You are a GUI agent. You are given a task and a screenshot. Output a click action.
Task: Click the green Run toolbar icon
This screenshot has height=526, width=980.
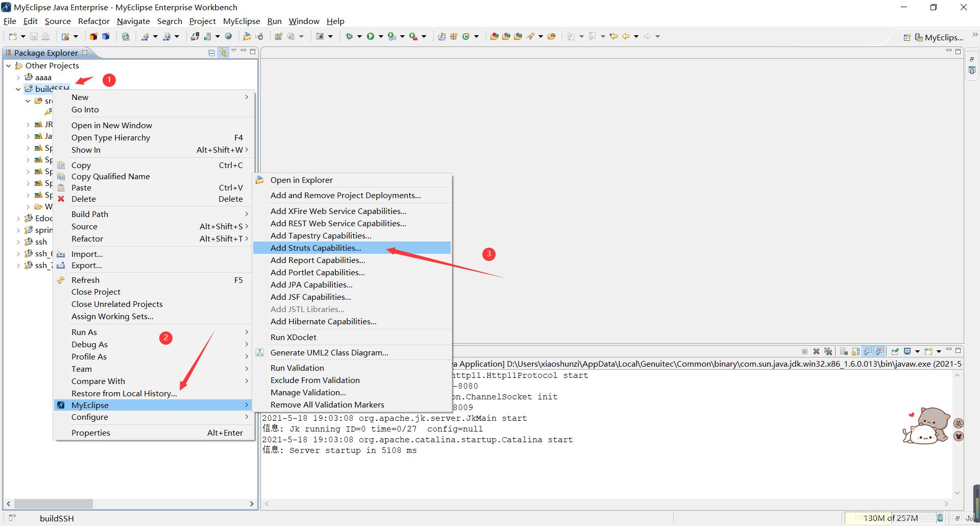coord(371,36)
